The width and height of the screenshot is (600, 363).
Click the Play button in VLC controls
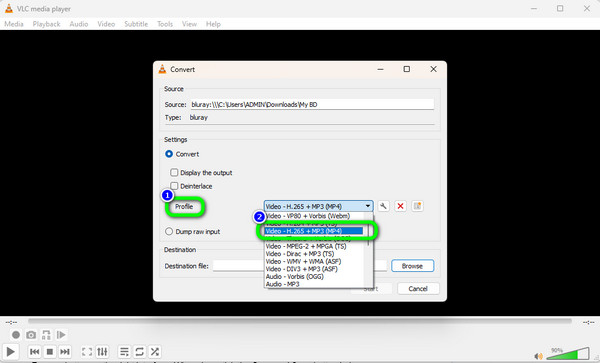[10, 352]
